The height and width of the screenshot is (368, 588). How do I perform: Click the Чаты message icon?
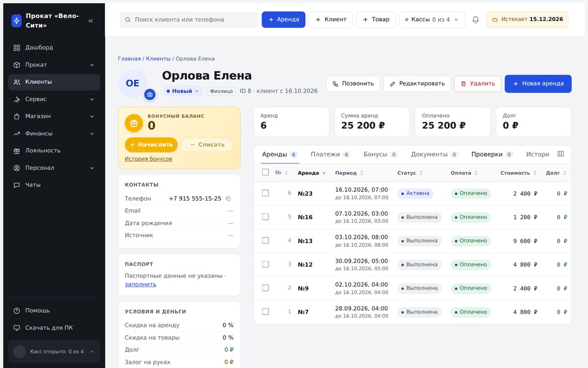(17, 185)
